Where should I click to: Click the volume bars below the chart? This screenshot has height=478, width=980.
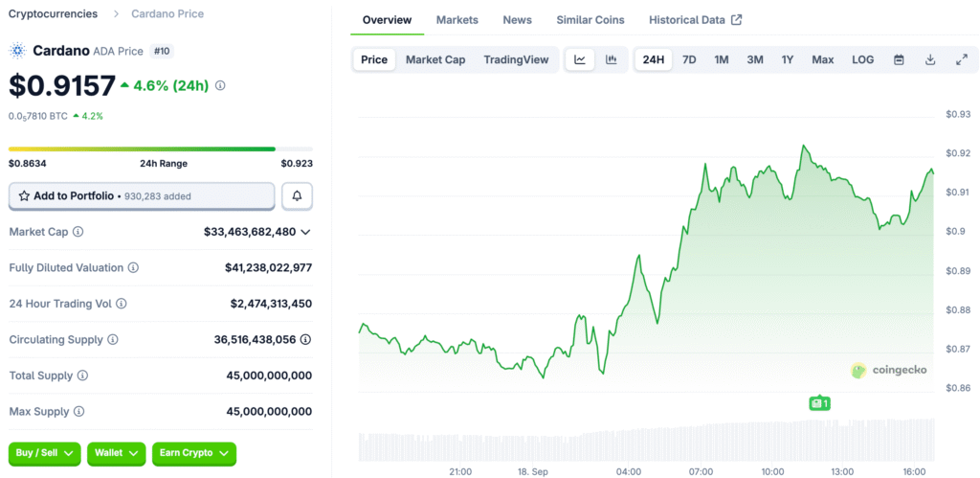[x=647, y=440]
